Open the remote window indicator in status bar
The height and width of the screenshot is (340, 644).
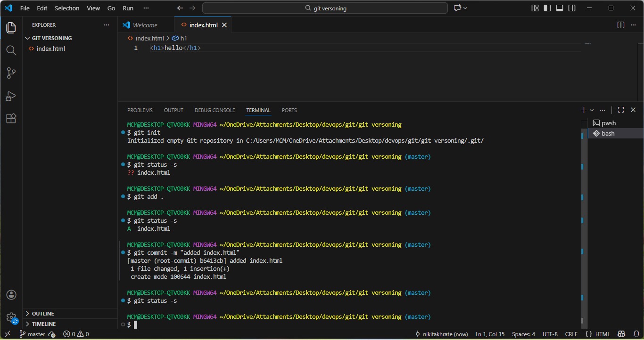coord(8,334)
